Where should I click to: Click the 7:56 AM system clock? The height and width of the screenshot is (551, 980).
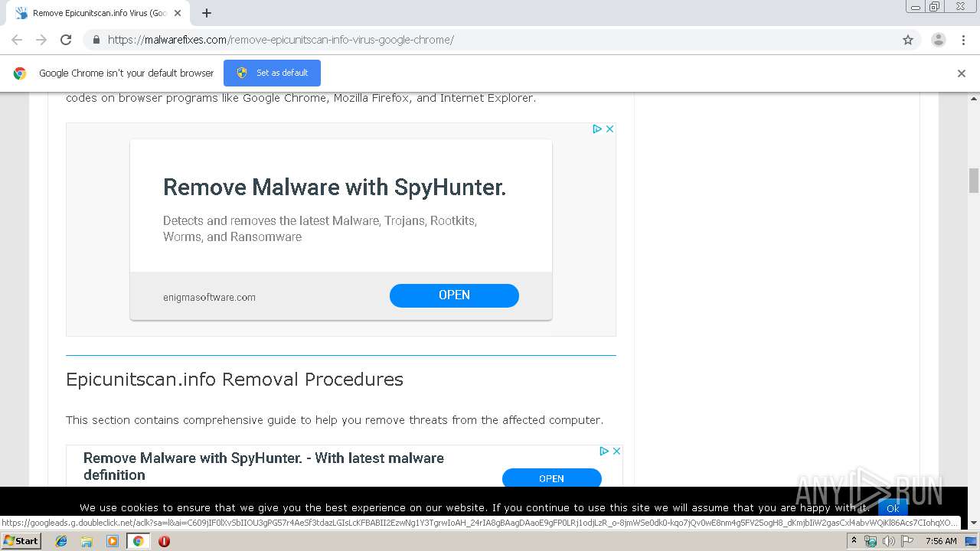941,541
